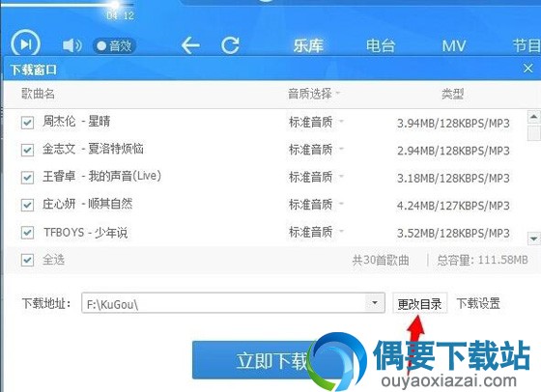541x392 pixels.
Task: Click the 3.18MB/128KBPS/MP3 type cell
Action: click(x=453, y=179)
